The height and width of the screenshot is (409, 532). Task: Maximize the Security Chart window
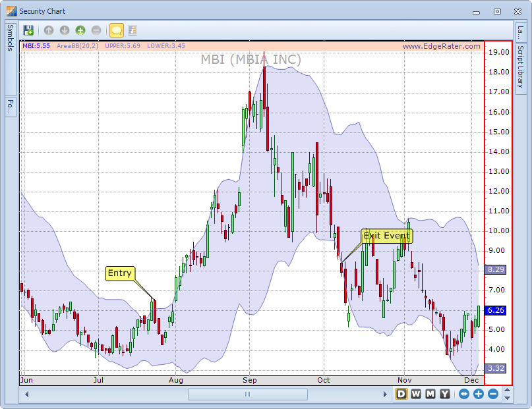(497, 11)
